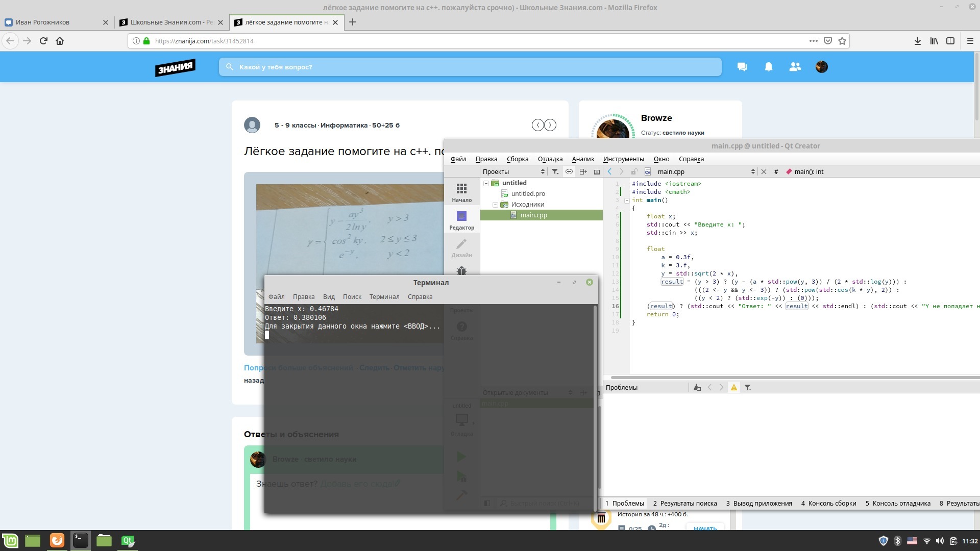Click the warnings triangle icon in Проблемы panel
980x551 pixels.
pyautogui.click(x=734, y=387)
